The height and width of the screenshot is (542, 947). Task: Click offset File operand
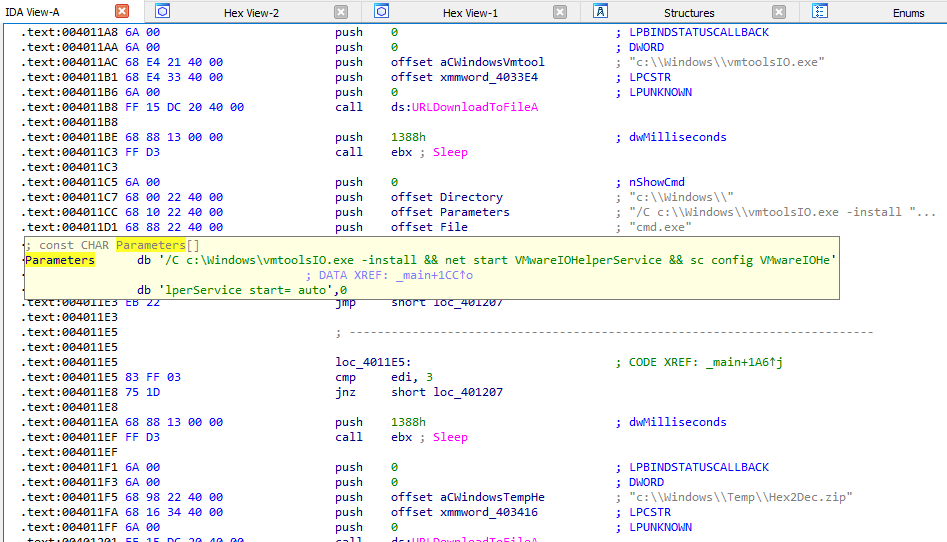click(x=429, y=227)
